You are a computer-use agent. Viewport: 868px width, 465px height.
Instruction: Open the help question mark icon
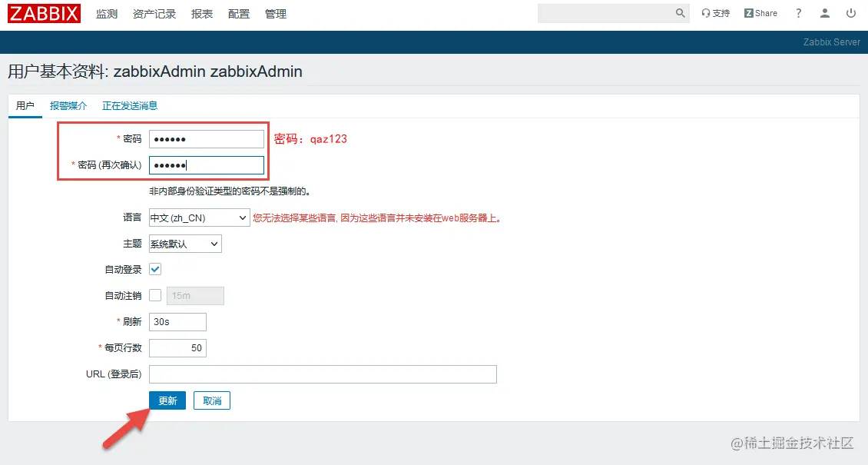click(798, 13)
